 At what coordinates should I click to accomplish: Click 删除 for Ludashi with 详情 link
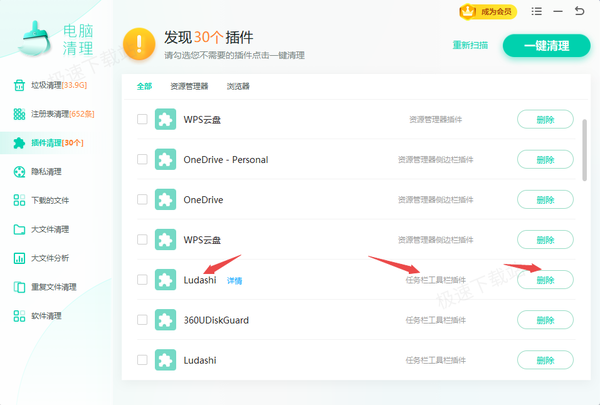545,280
